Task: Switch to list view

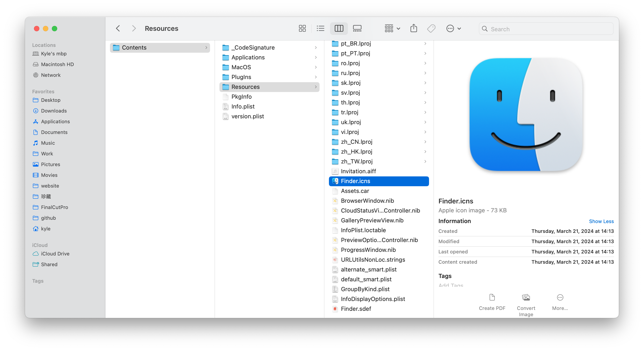Action: click(320, 29)
